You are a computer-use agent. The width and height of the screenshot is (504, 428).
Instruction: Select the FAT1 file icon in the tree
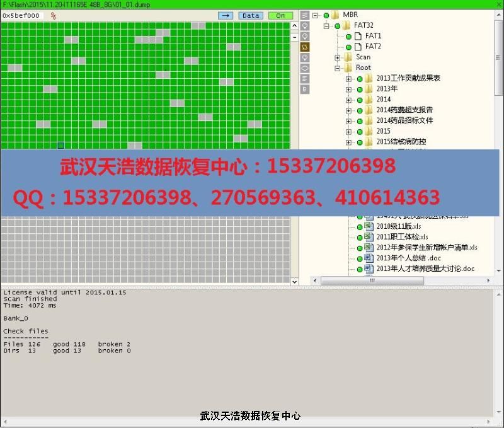point(358,37)
